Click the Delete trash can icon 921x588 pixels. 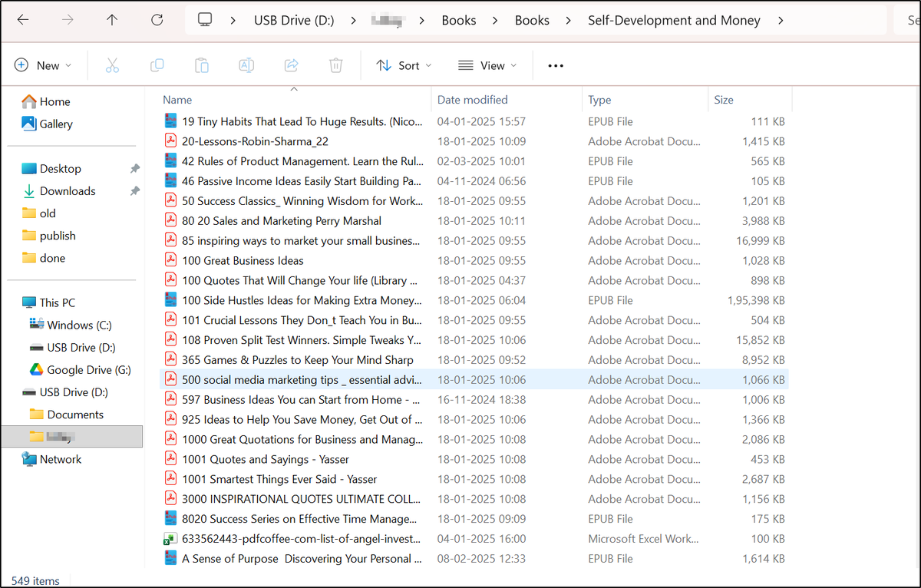click(x=335, y=66)
